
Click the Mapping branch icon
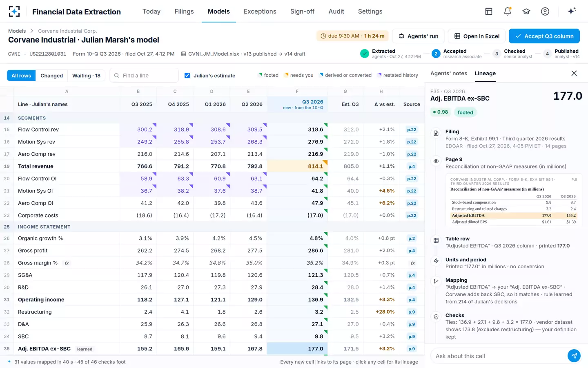[436, 281]
